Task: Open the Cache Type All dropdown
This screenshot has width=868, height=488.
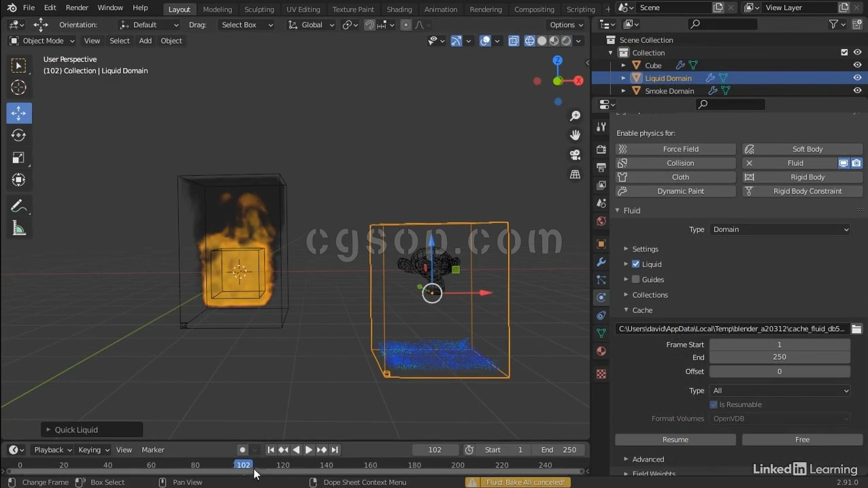Action: tap(780, 391)
